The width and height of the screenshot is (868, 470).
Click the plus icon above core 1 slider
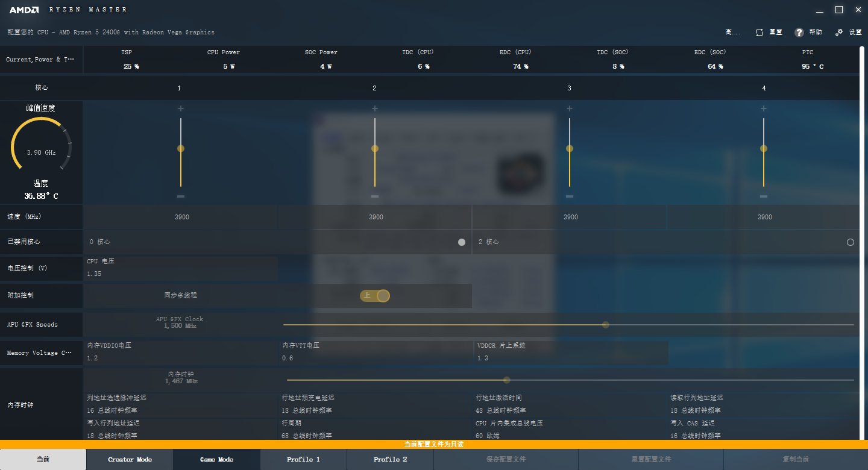pyautogui.click(x=180, y=108)
